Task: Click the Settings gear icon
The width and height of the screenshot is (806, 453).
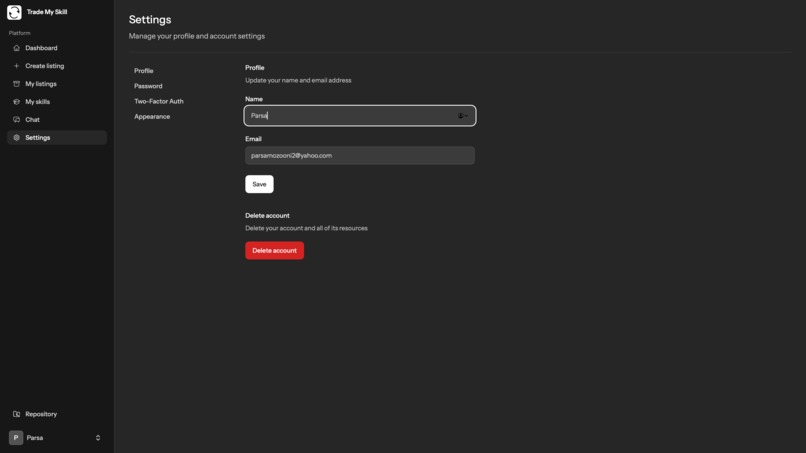Action: coord(16,137)
